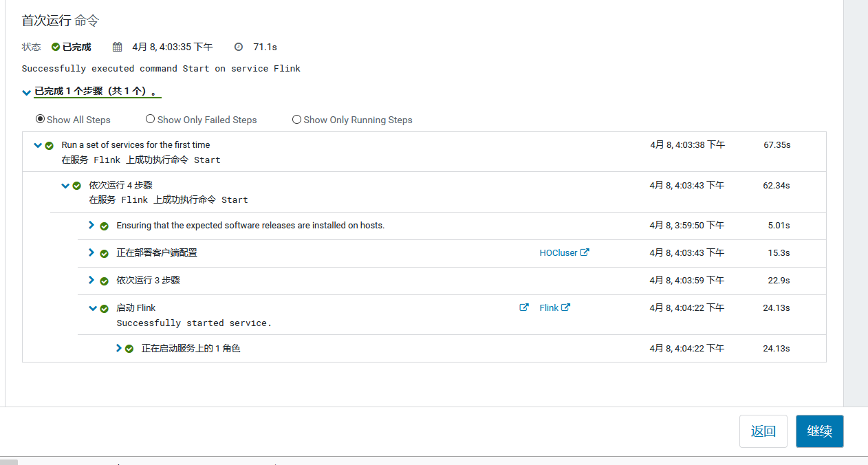This screenshot has height=465, width=868.
Task: Click 'Successfully started service.' message
Action: (194, 323)
